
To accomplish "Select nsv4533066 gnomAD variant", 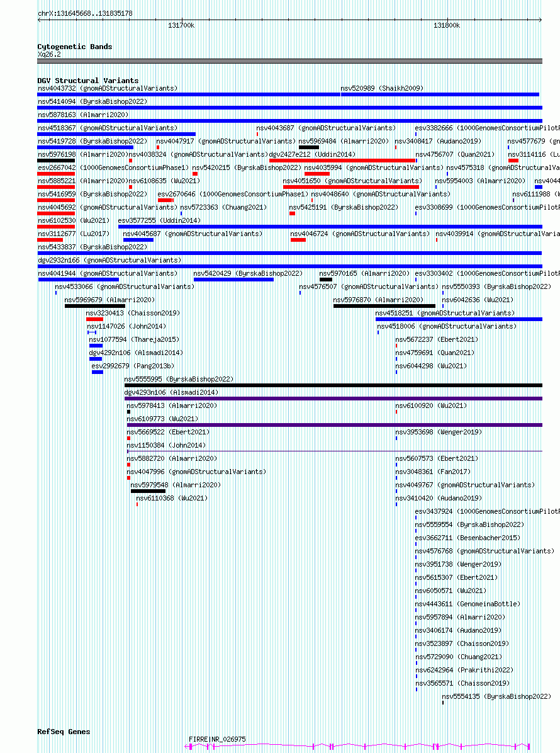I will (x=125, y=286).
